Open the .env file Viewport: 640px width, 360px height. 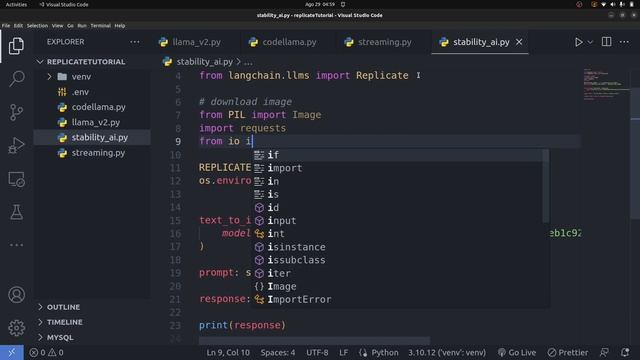(92, 92)
